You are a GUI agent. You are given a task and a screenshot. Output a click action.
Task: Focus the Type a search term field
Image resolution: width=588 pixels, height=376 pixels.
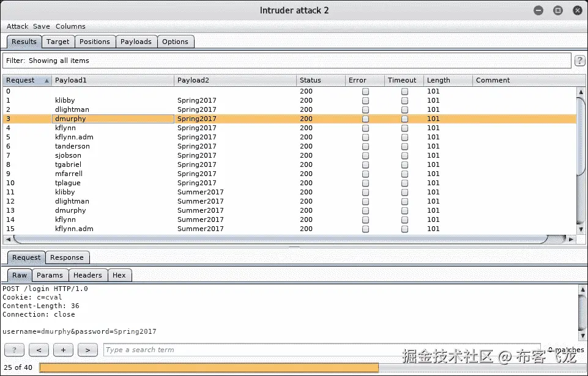(322, 350)
